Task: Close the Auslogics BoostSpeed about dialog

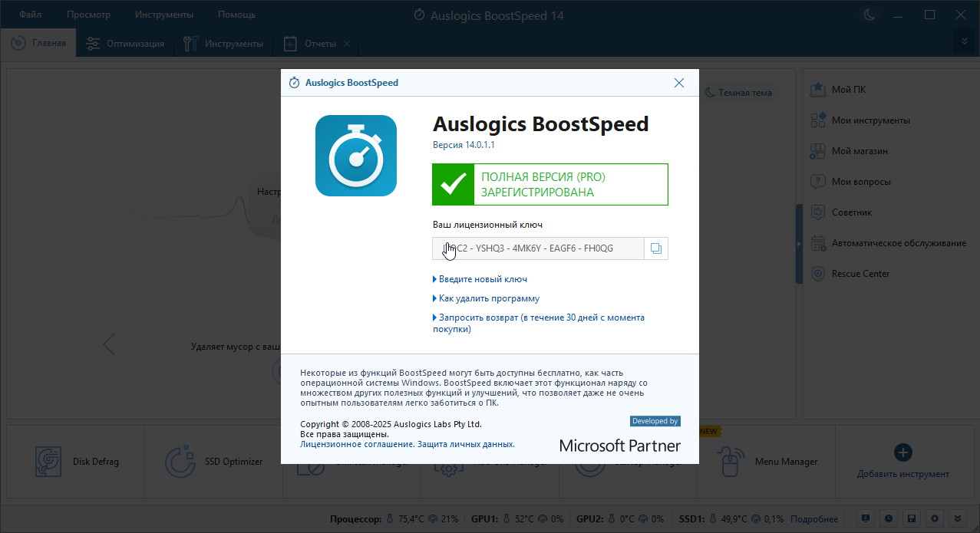Action: [678, 83]
